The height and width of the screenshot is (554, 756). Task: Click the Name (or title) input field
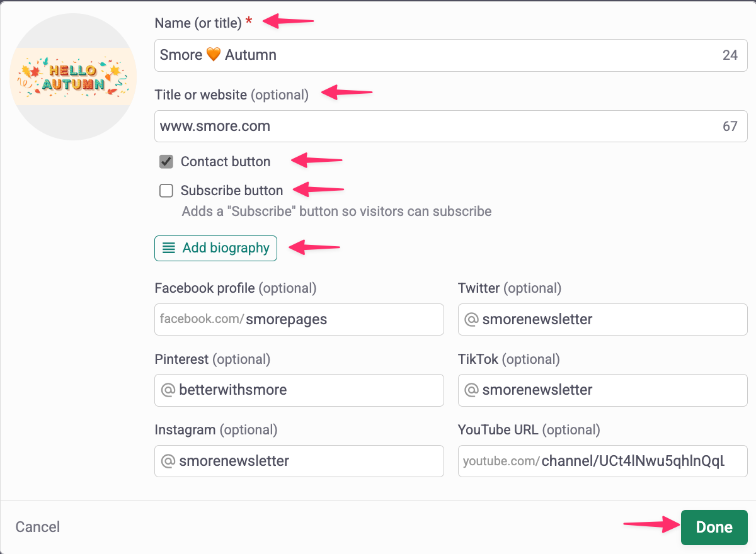click(x=435, y=55)
